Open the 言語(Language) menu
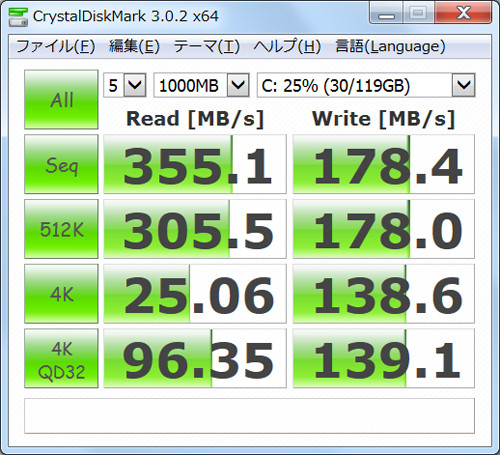 click(390, 46)
